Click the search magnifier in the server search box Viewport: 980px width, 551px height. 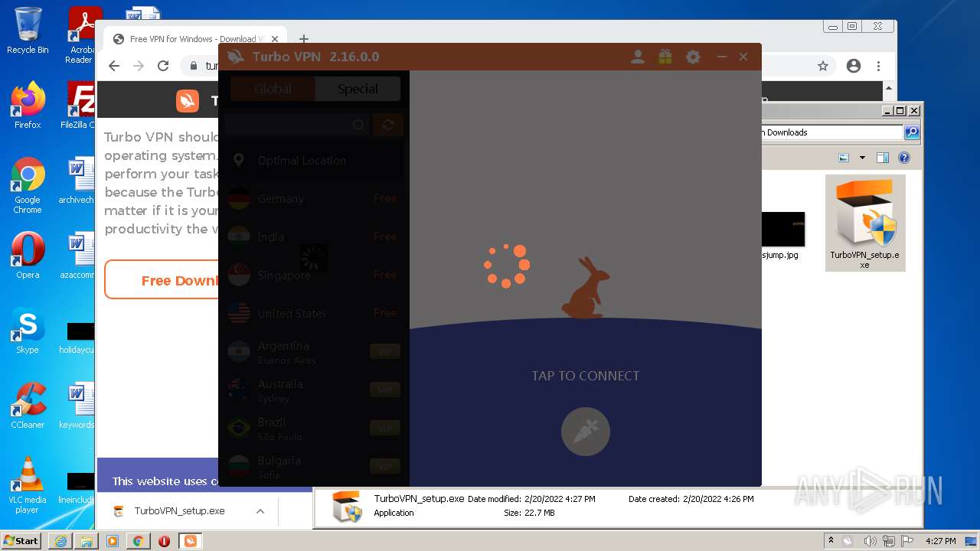[358, 125]
